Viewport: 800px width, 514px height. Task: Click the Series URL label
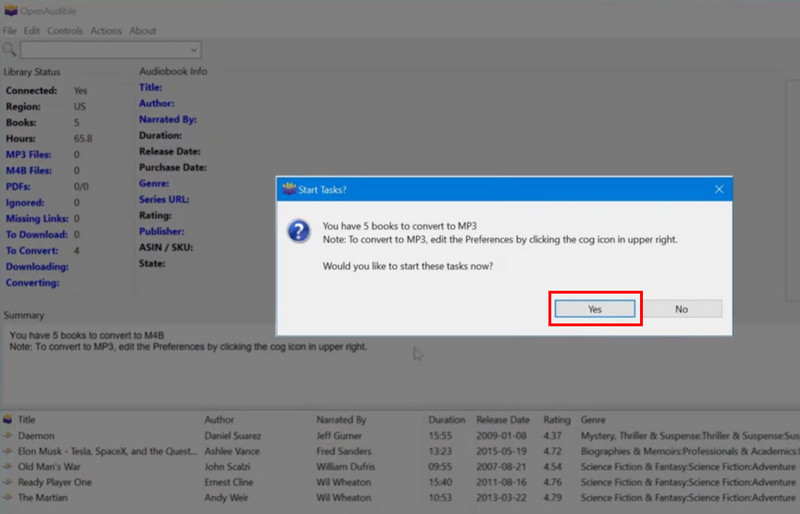(x=164, y=199)
